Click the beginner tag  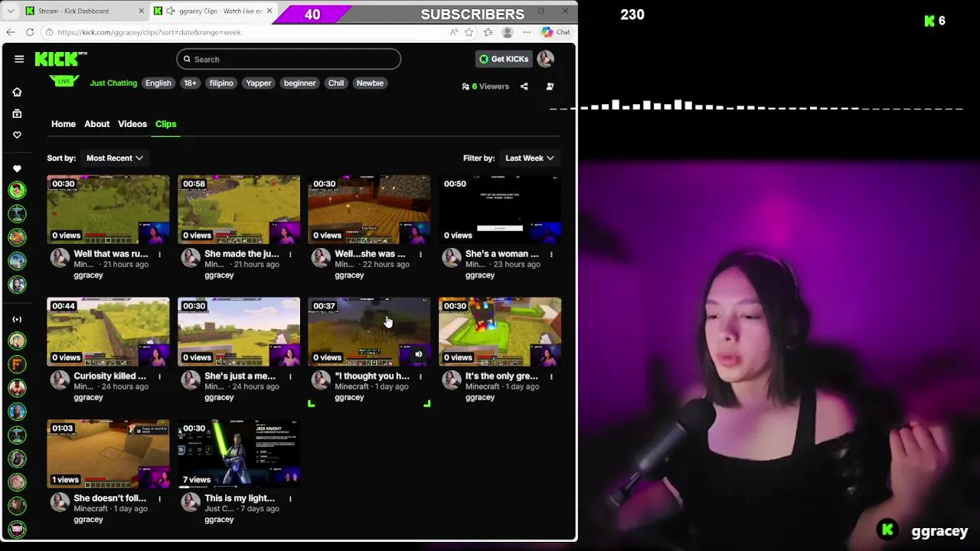(x=299, y=83)
